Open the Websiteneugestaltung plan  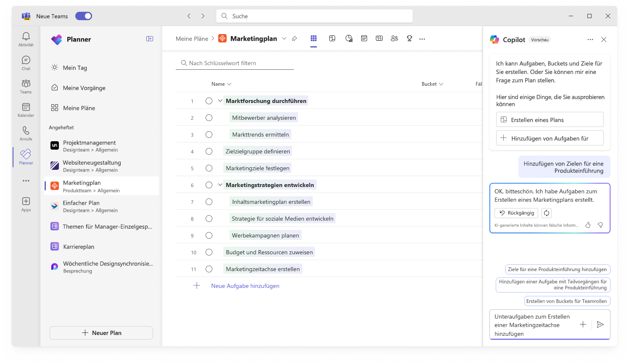(x=102, y=166)
